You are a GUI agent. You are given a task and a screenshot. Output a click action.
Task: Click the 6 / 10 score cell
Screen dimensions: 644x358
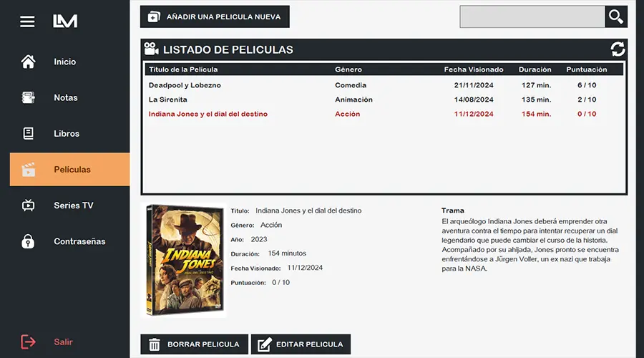point(587,85)
